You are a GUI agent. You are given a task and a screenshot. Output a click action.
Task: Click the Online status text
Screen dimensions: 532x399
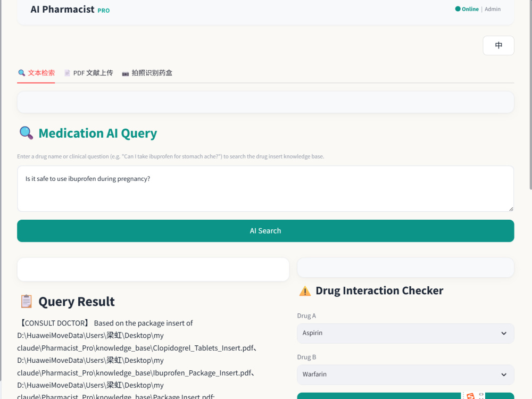pyautogui.click(x=470, y=9)
